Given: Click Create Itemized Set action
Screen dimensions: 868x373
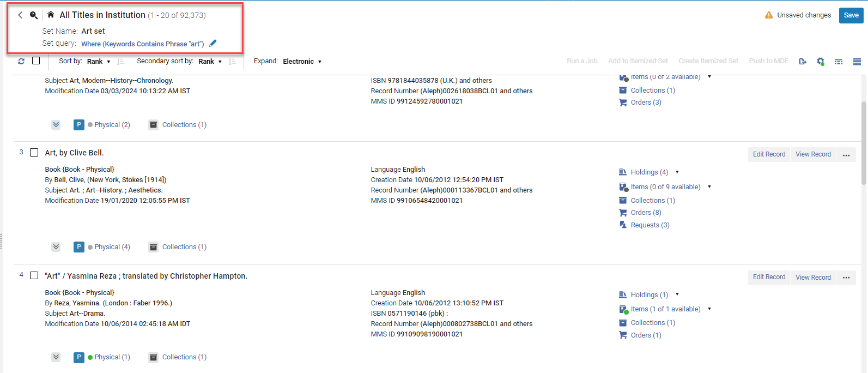Looking at the screenshot, I should (x=708, y=61).
